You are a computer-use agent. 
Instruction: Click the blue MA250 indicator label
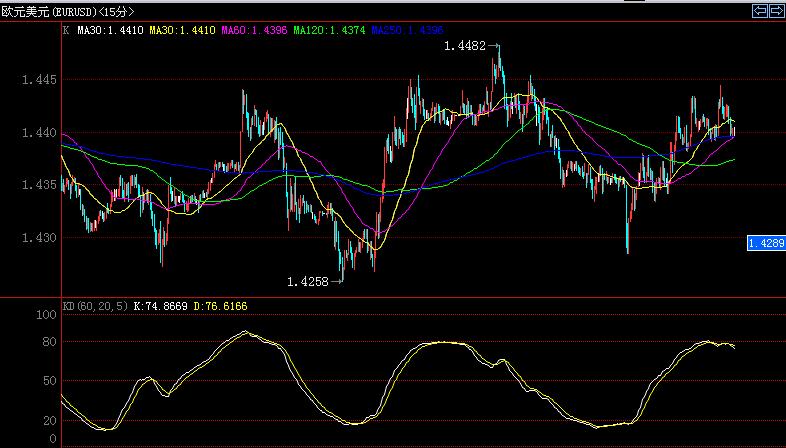(x=408, y=31)
